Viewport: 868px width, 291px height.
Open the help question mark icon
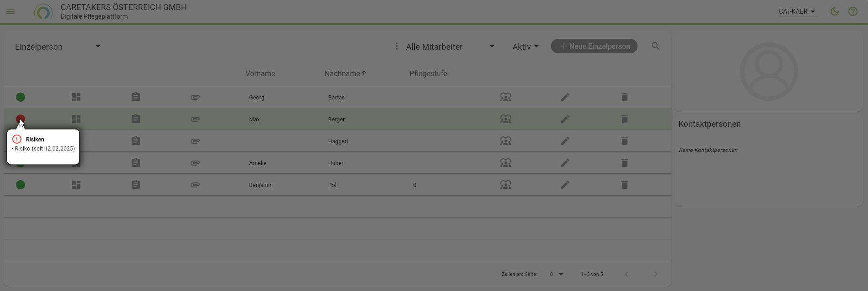tap(853, 11)
